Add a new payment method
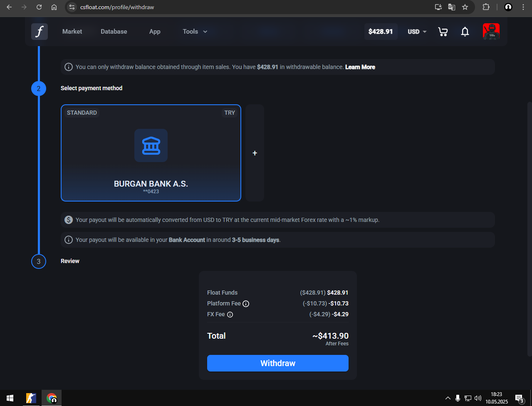532x406 pixels. pyautogui.click(x=255, y=153)
